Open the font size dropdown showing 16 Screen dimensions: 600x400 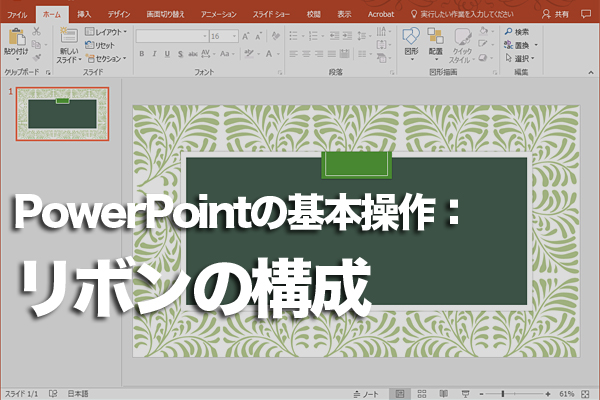coord(234,36)
